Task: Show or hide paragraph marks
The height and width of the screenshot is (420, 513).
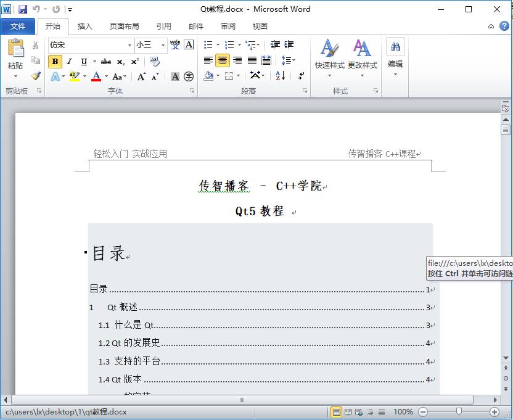Action: (301, 76)
